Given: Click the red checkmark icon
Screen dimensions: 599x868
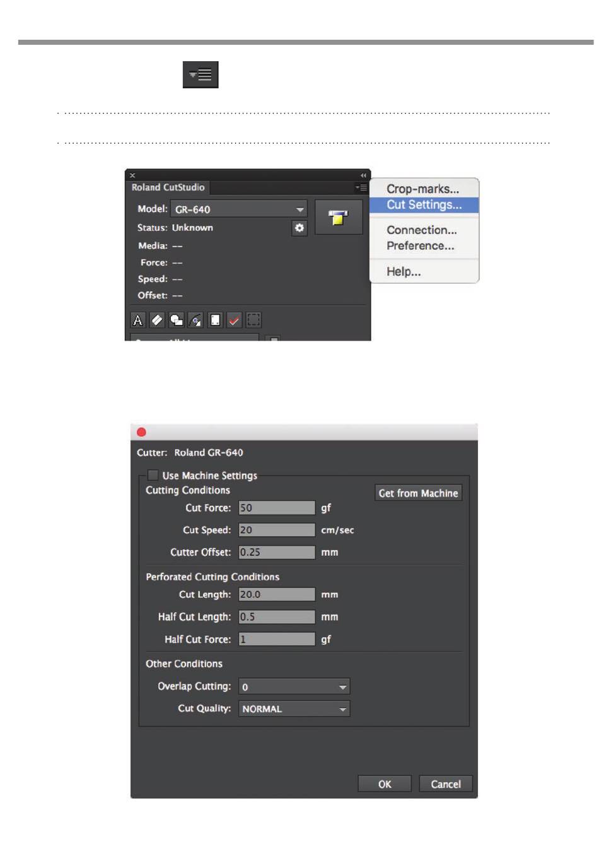Looking at the screenshot, I should pyautogui.click(x=234, y=320).
